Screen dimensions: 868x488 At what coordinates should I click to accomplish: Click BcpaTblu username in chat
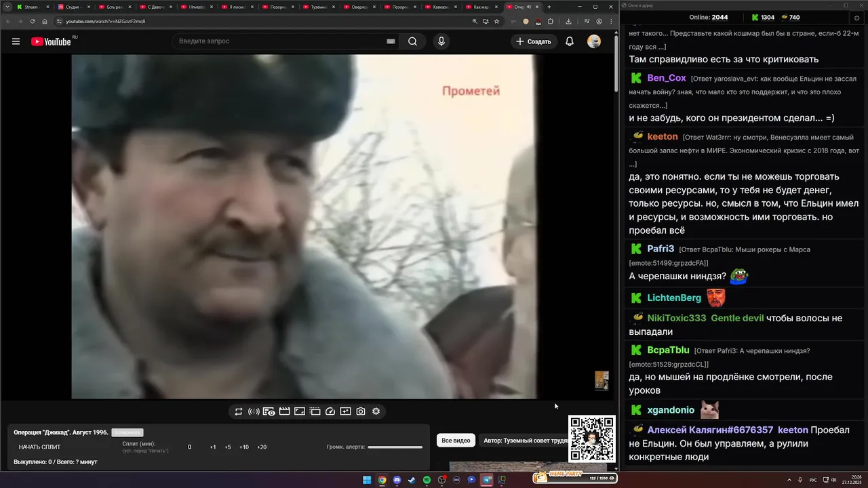coord(668,350)
